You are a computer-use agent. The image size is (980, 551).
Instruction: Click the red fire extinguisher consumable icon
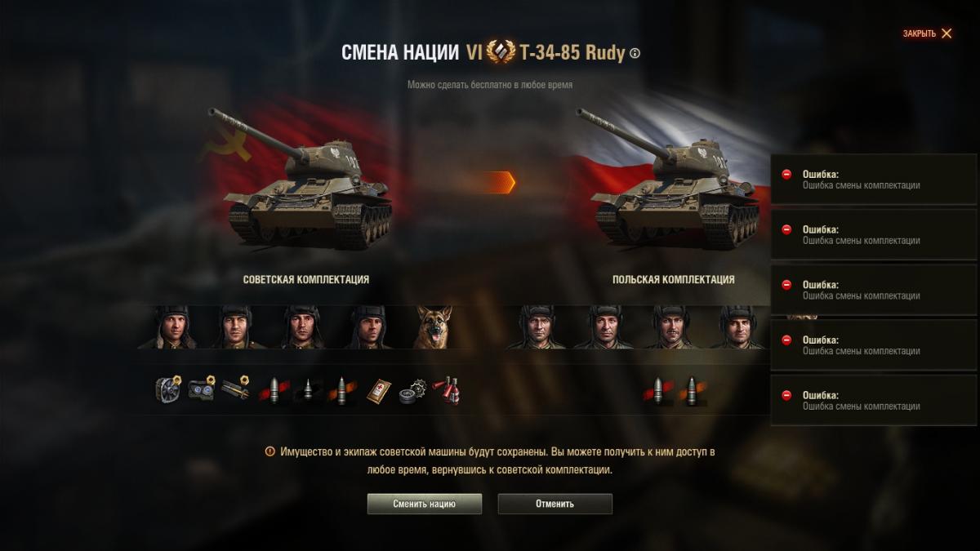446,390
